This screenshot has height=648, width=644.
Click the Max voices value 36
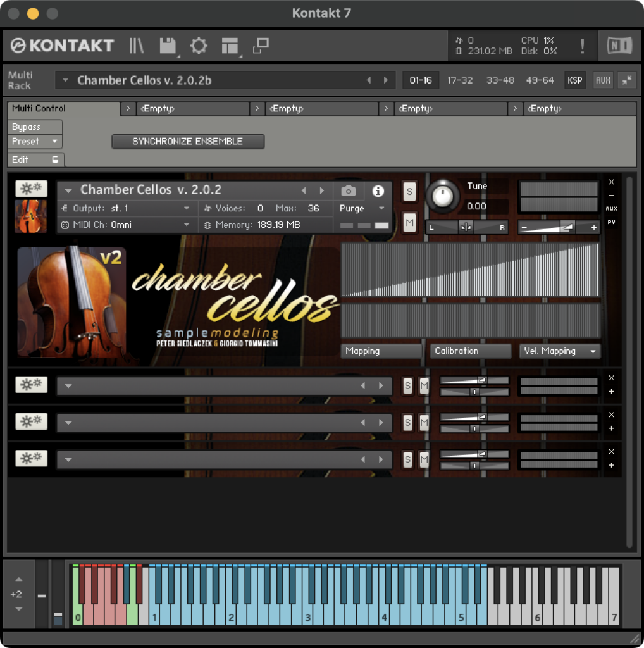click(x=314, y=208)
